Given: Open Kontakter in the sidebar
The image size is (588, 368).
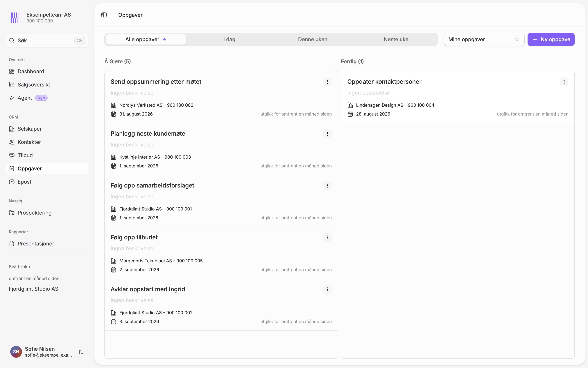Looking at the screenshot, I should click(47, 142).
